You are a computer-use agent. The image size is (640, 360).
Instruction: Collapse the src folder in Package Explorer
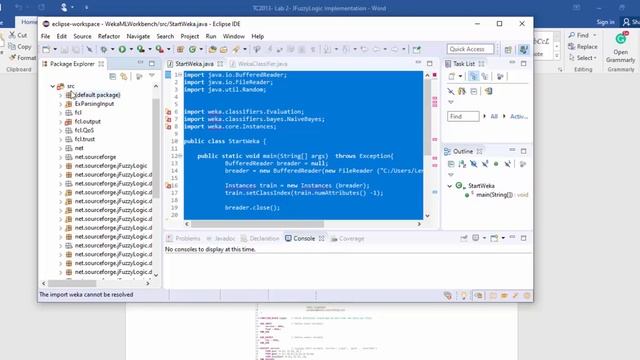[53, 86]
